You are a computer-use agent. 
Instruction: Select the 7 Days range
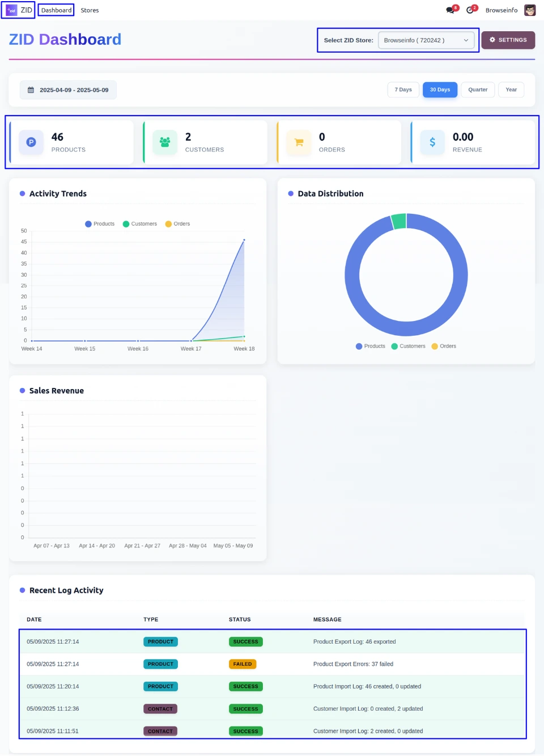403,90
